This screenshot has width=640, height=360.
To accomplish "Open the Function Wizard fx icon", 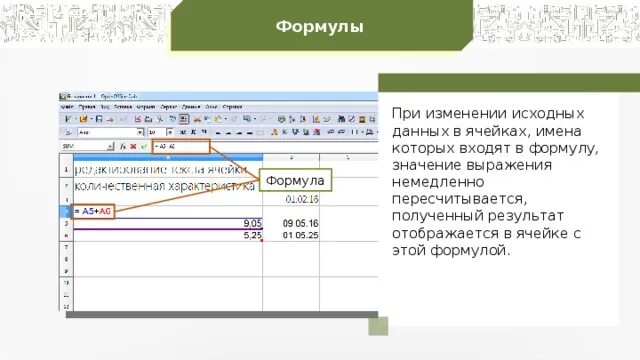I will 122,146.
